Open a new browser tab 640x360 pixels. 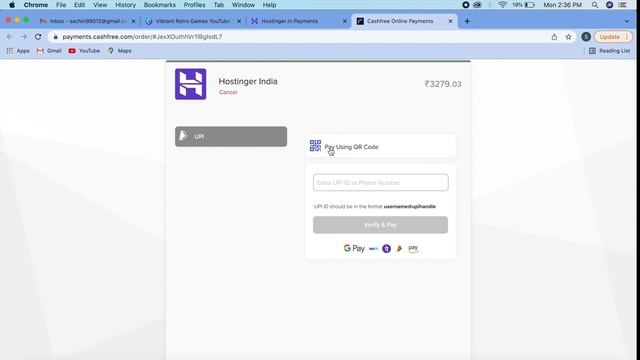(467, 21)
